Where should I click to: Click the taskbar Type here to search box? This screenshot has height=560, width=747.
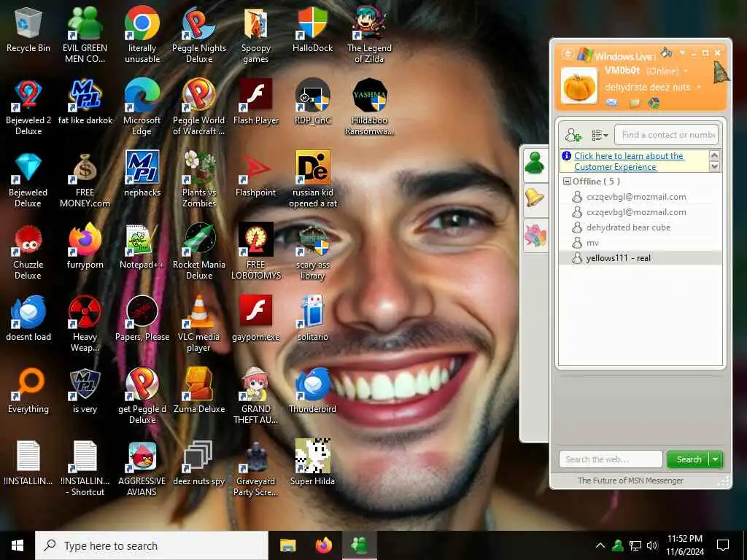(152, 545)
